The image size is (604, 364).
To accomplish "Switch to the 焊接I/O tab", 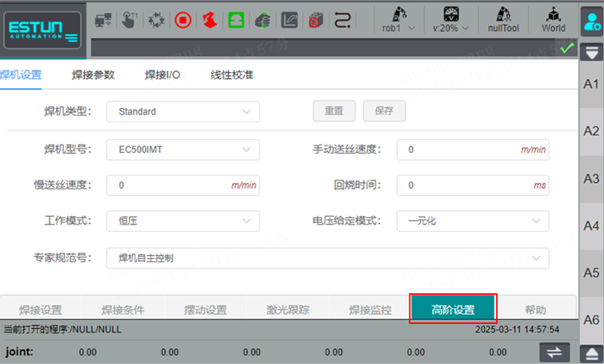I will (162, 75).
